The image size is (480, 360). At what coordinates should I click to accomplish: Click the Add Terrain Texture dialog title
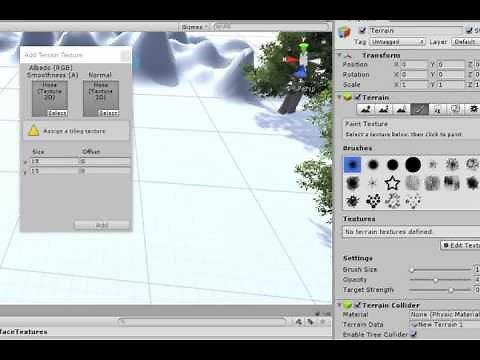(54, 55)
